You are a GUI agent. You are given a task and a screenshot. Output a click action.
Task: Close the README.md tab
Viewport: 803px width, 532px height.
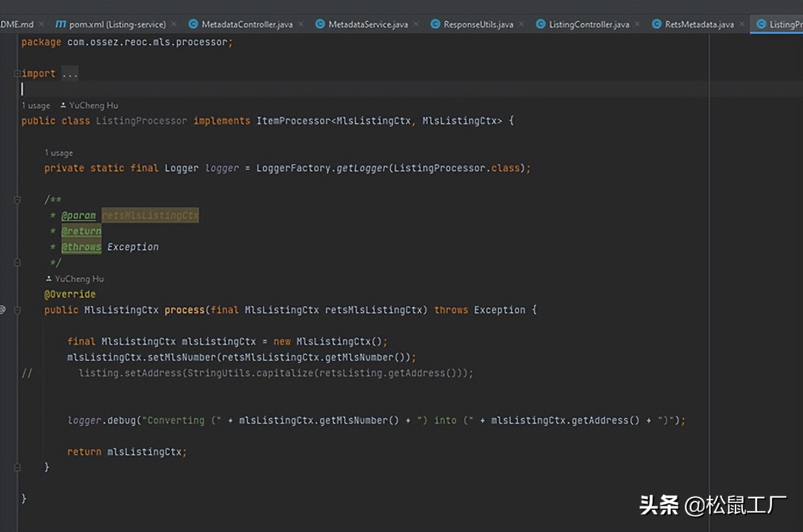(42, 24)
